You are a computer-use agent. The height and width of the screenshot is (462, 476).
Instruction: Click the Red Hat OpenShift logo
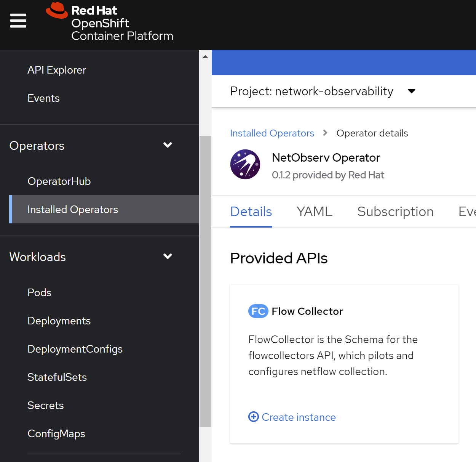110,22
